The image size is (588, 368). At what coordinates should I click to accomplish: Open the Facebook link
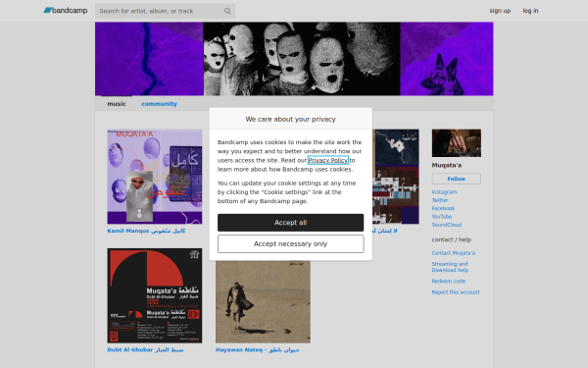tap(443, 208)
